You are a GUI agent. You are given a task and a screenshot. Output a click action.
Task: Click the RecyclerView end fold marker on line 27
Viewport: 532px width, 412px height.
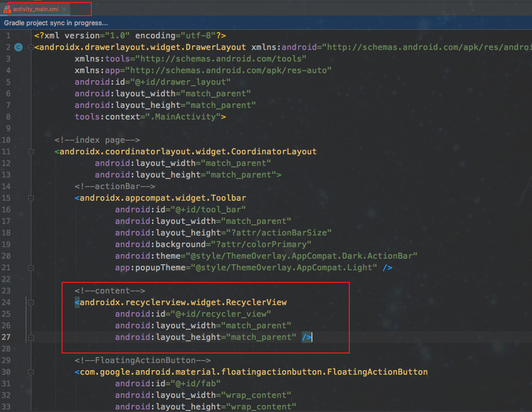point(31,337)
